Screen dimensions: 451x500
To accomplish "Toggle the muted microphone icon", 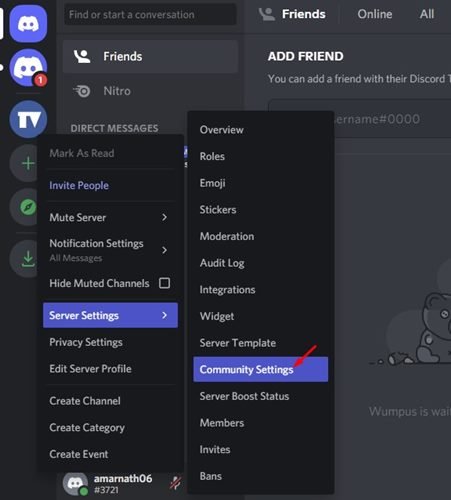I will pyautogui.click(x=175, y=483).
